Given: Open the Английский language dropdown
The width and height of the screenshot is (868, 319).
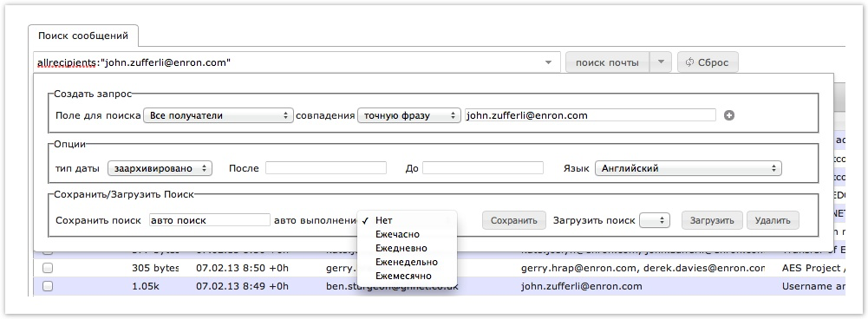Looking at the screenshot, I should click(689, 168).
